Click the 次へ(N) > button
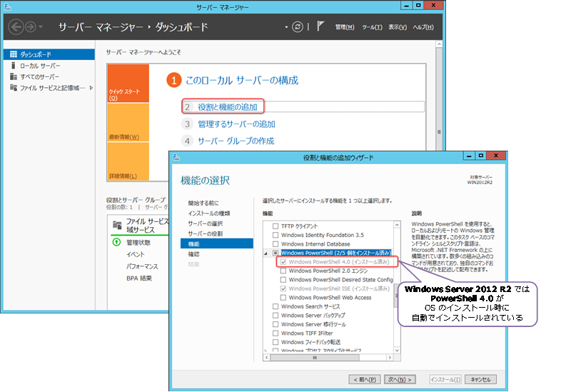 tap(400, 380)
